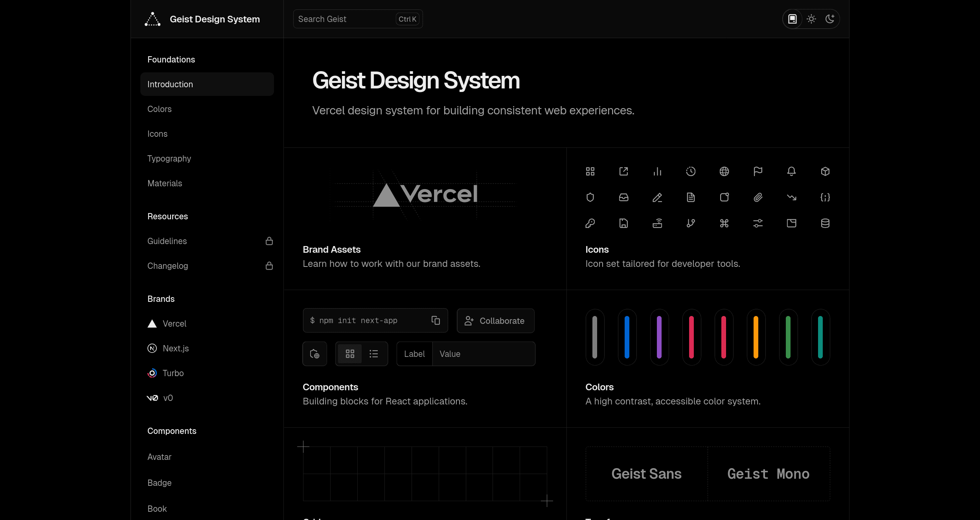Copy the npm init next-app command
Screen dimensions: 980x520
pos(436,320)
